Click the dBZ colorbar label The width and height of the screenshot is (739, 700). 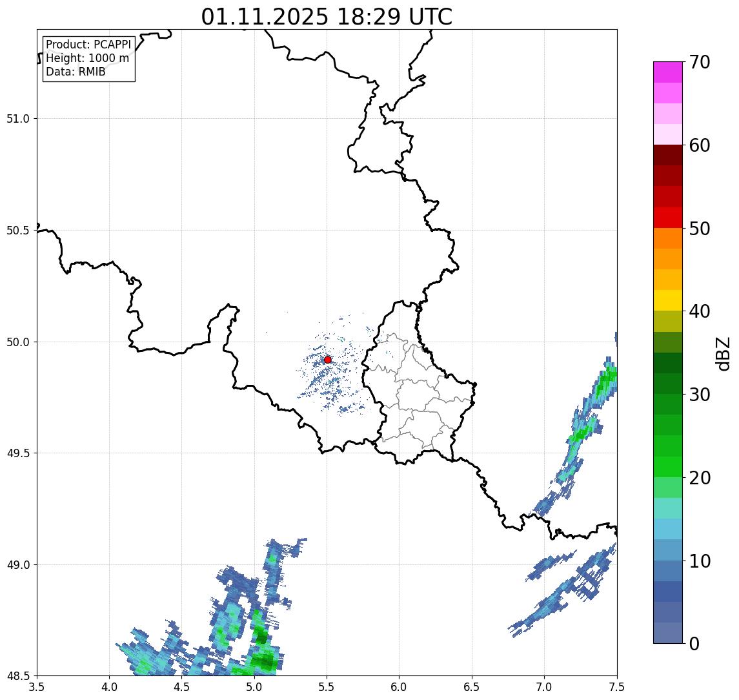[x=722, y=354]
